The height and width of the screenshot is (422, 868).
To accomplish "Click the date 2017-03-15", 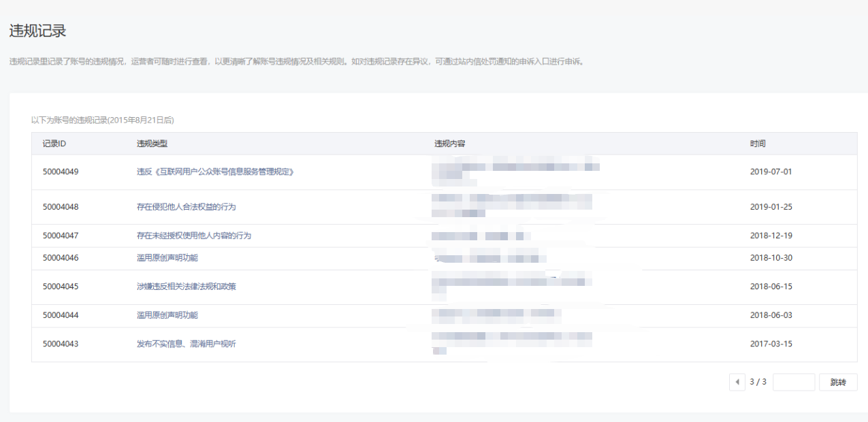I will (771, 344).
